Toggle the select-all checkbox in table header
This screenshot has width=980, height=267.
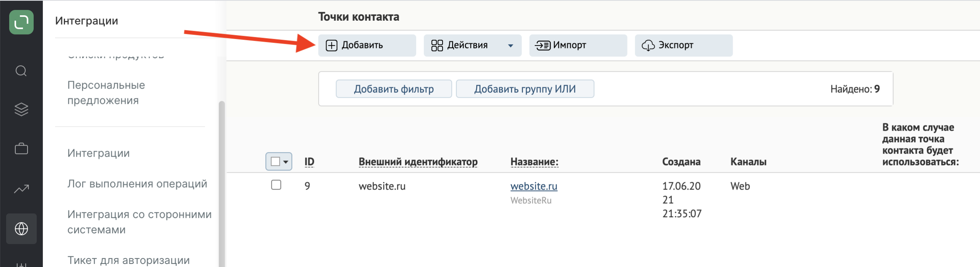pos(275,162)
